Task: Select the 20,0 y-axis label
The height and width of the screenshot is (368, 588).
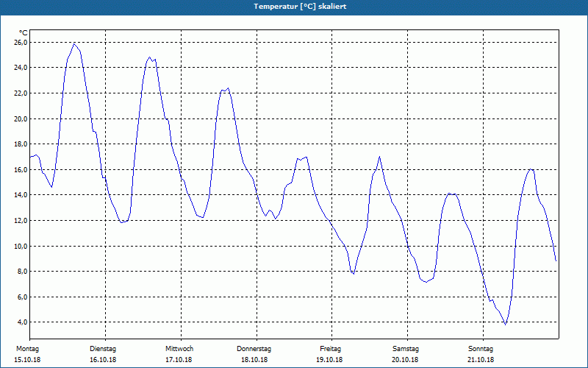Action: 21,119
